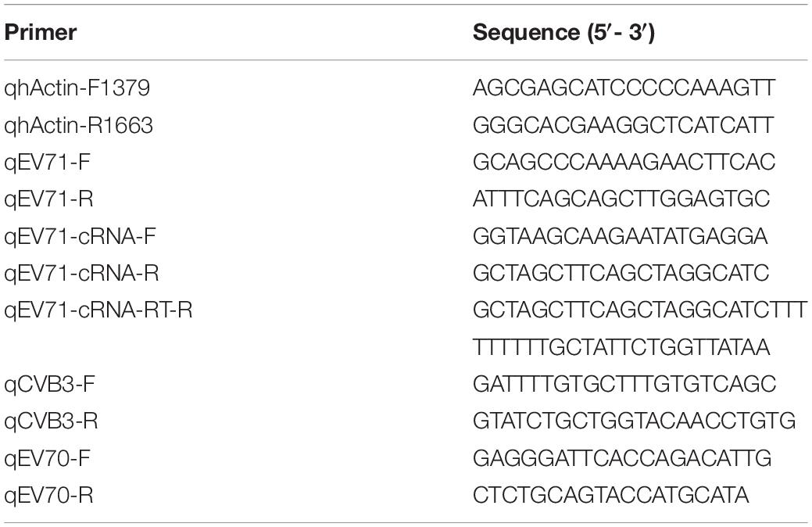Viewport: 812px width, 527px height.
Task: Select the qEV71-cRNA-R primer entry
Action: pos(81,274)
